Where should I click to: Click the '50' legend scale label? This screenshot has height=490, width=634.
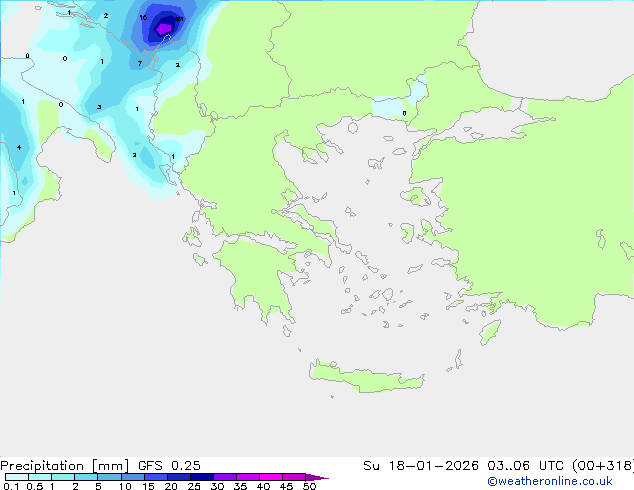(309, 486)
